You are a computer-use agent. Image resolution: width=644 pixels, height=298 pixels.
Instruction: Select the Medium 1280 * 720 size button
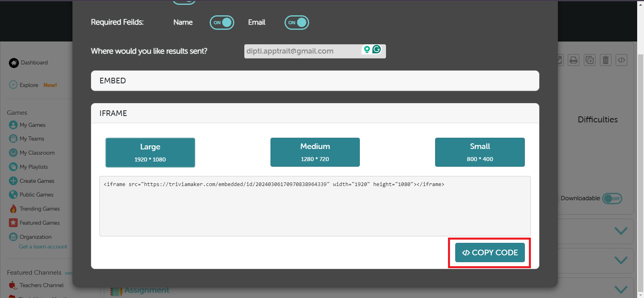click(315, 152)
